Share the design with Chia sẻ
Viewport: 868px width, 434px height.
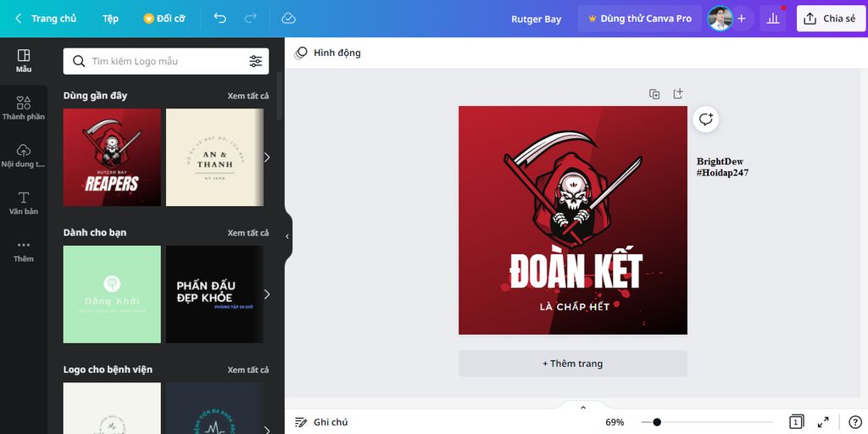[831, 19]
